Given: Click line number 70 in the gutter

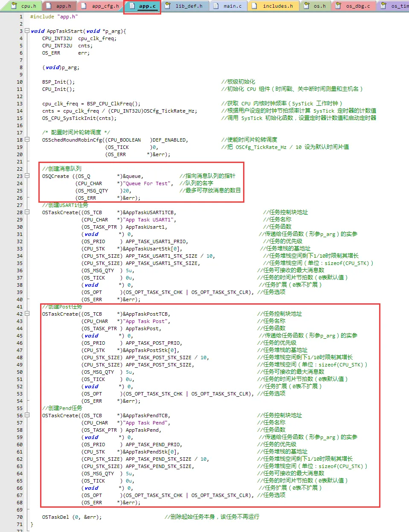Looking at the screenshot, I should (x=20, y=517).
